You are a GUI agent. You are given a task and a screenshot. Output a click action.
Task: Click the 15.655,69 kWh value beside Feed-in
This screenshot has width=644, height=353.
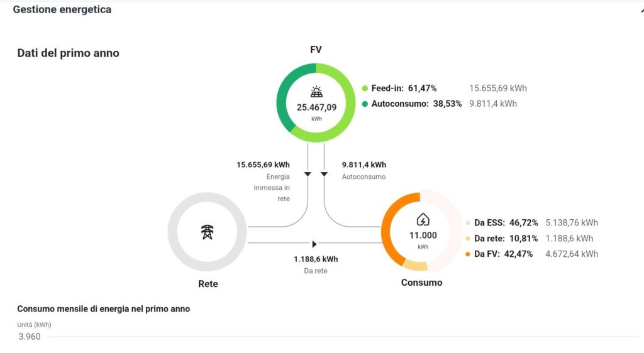pyautogui.click(x=498, y=88)
